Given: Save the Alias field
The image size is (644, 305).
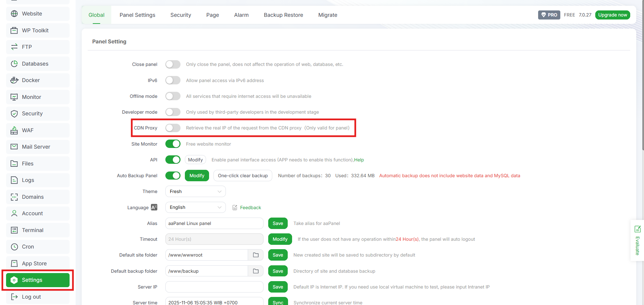Looking at the screenshot, I should (278, 223).
